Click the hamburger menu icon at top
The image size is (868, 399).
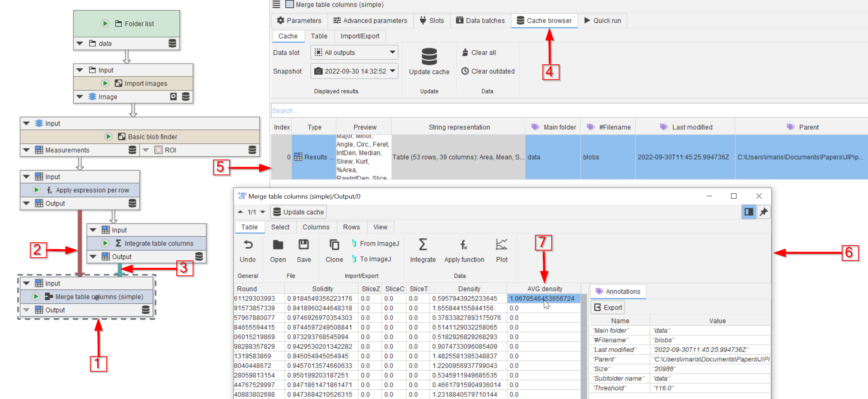(x=276, y=4)
